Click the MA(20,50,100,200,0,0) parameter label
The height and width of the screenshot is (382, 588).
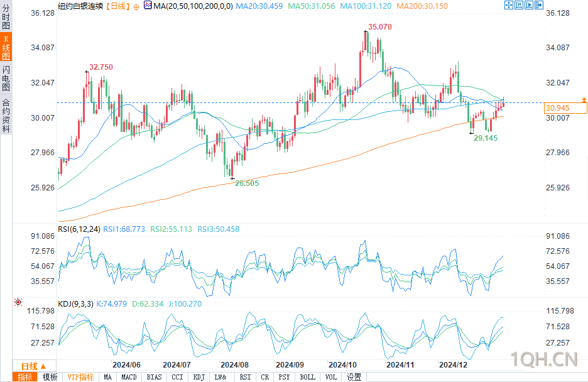pos(193,6)
